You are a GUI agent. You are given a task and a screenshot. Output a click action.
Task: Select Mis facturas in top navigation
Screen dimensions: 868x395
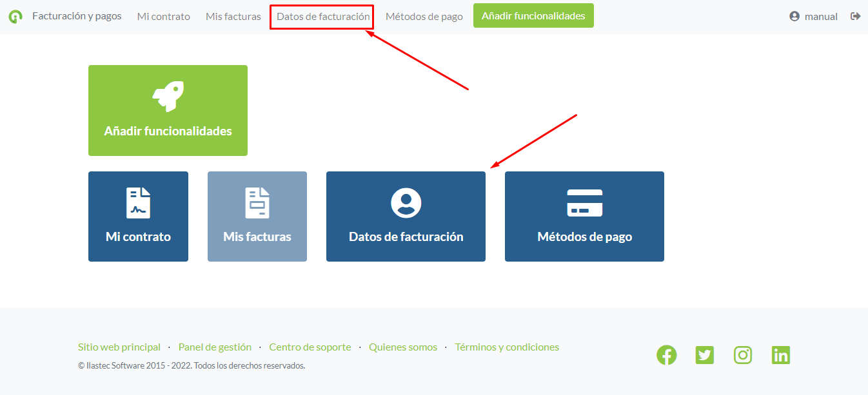(233, 17)
